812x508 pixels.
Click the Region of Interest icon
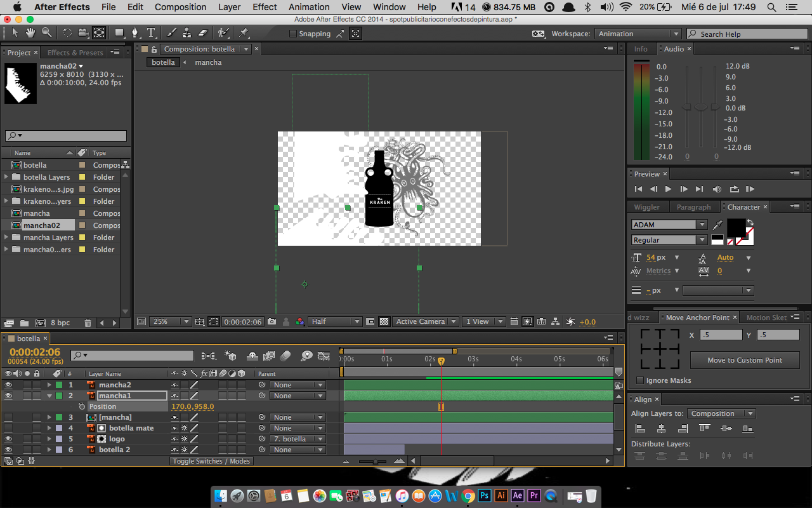pyautogui.click(x=371, y=322)
